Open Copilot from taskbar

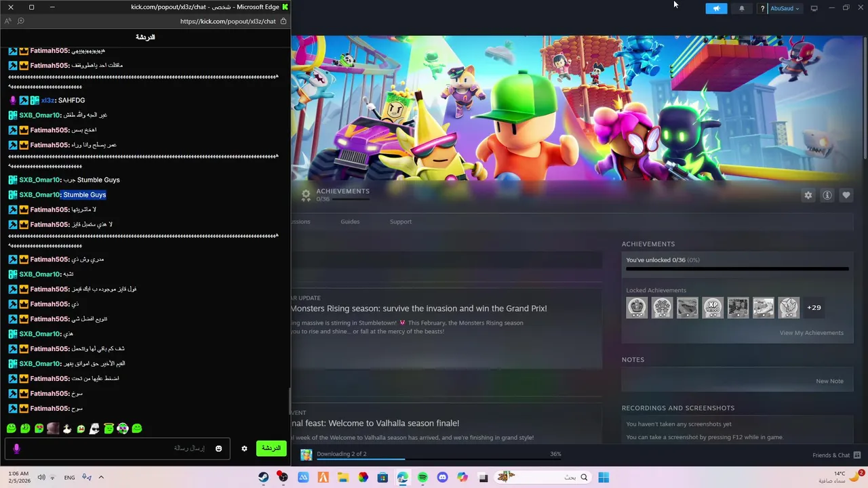point(462,477)
